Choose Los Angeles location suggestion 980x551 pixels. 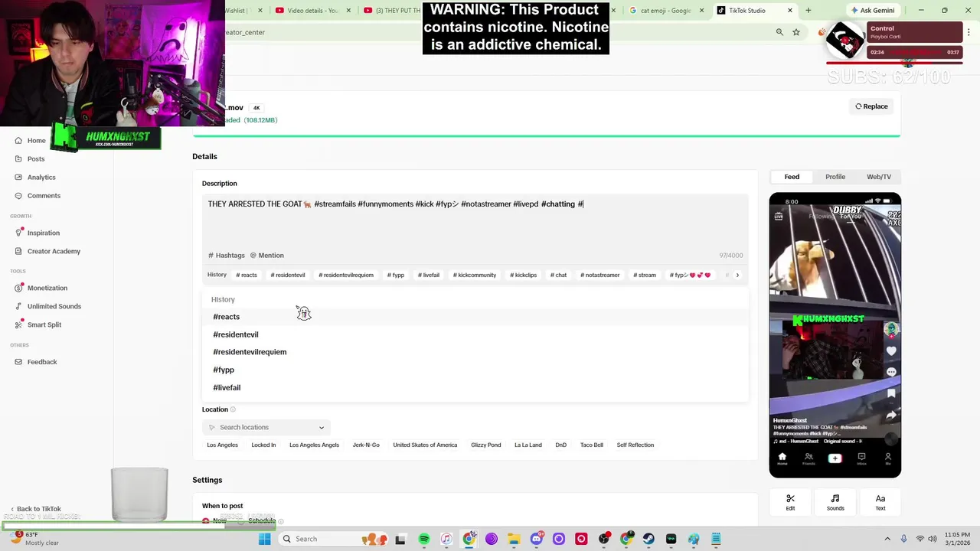coord(222,445)
